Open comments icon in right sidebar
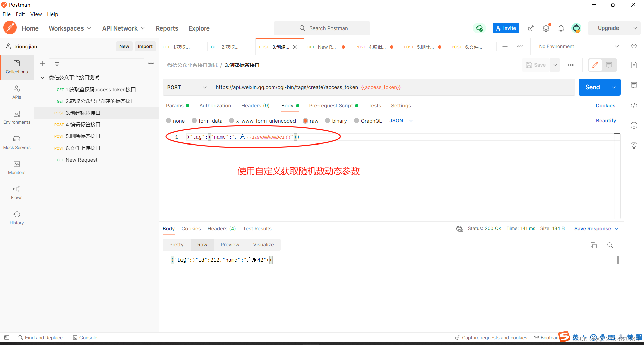This screenshot has height=345, width=644. 634,85
